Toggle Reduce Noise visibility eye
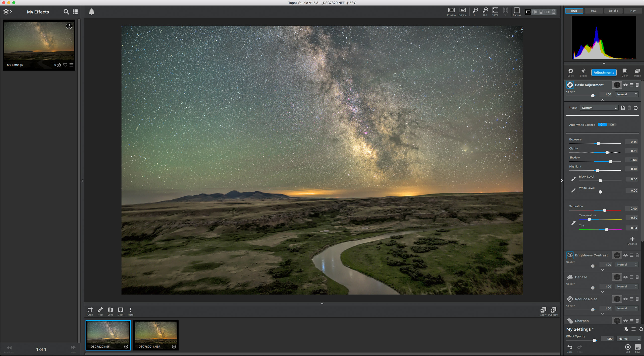The height and width of the screenshot is (356, 644). coord(625,299)
